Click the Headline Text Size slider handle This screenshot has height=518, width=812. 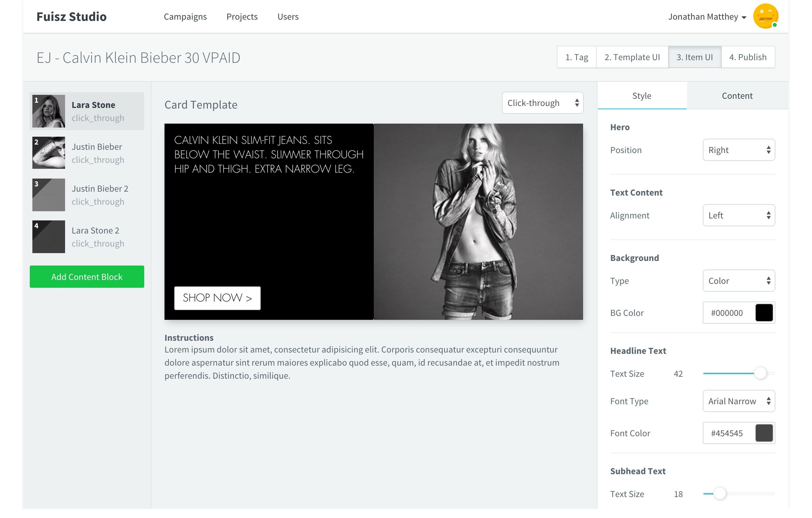(760, 373)
